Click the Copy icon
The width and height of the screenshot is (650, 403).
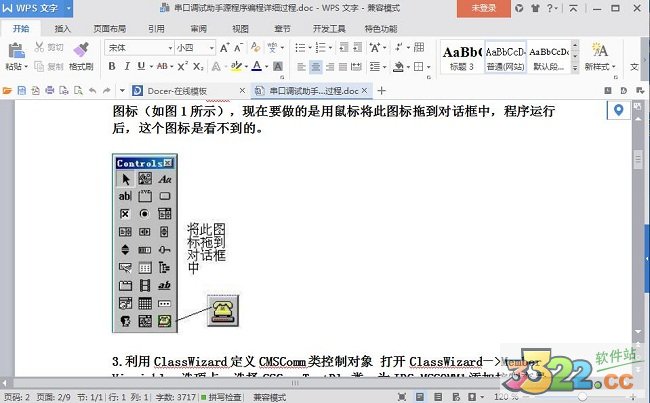(39, 66)
